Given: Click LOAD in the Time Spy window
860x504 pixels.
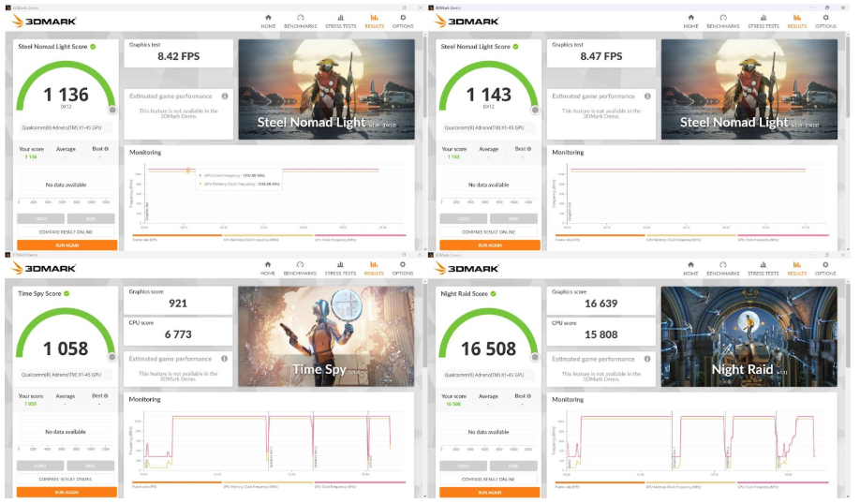Looking at the screenshot, I should pos(40,466).
